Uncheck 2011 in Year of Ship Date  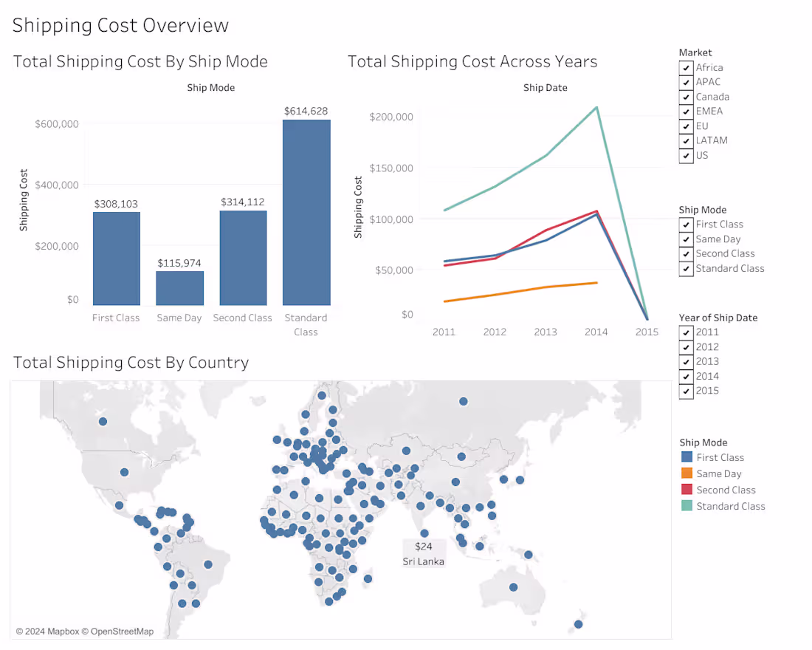(x=686, y=332)
